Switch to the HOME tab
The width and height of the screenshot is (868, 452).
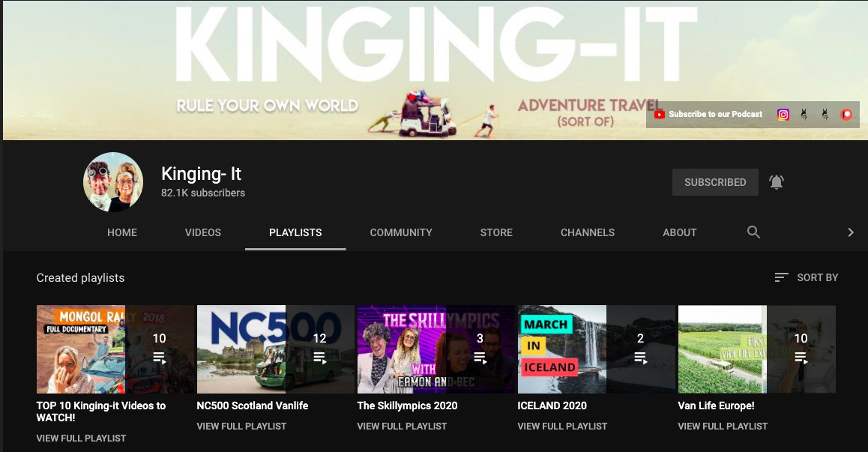(x=122, y=232)
